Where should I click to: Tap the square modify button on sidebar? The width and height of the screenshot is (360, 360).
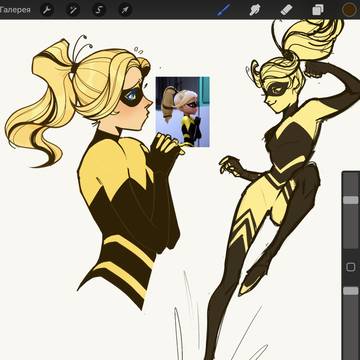tap(351, 267)
